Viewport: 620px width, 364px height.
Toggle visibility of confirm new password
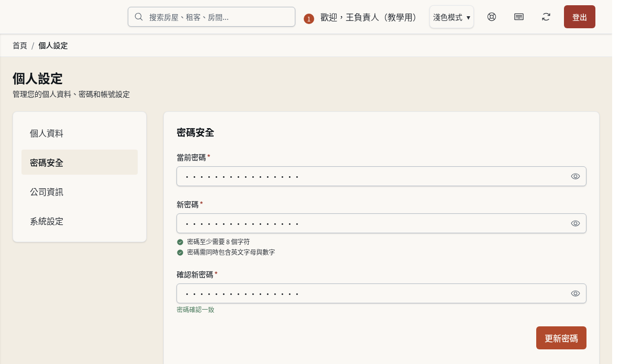[x=575, y=293]
